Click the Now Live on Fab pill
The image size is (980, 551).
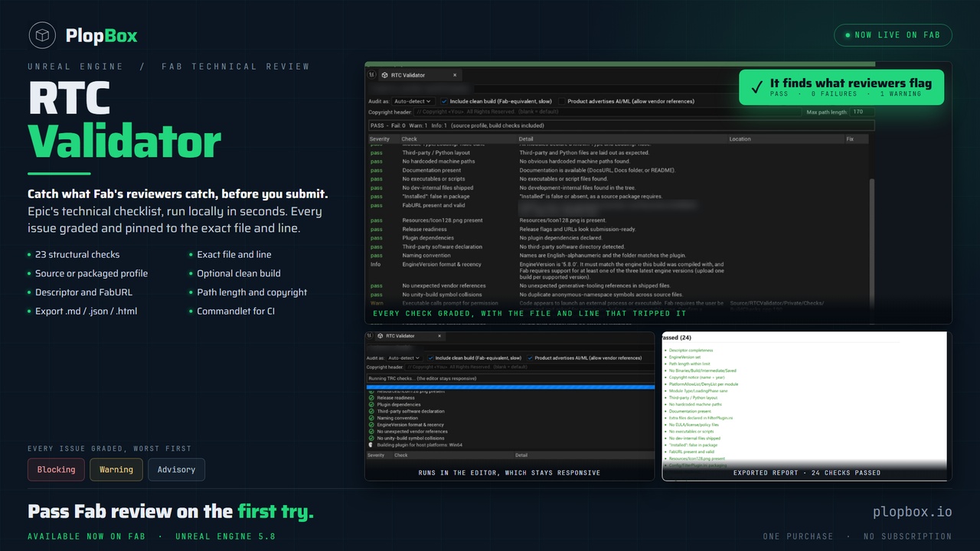coord(893,35)
